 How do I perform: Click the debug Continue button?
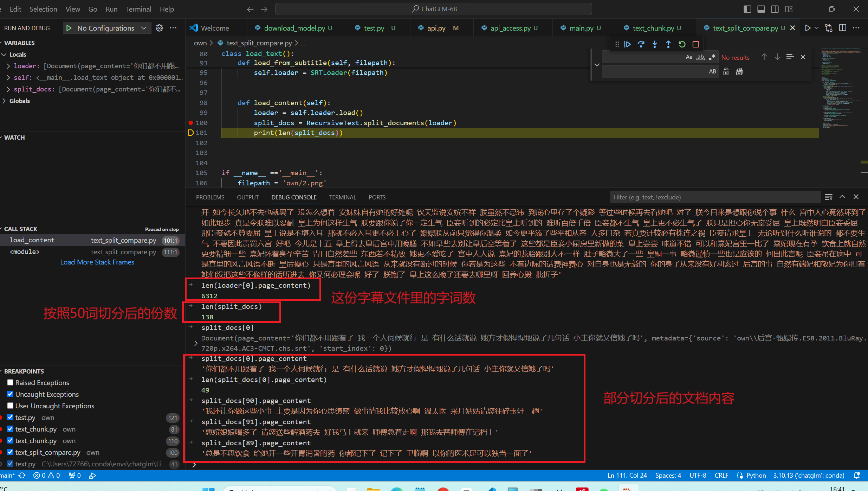coord(627,44)
